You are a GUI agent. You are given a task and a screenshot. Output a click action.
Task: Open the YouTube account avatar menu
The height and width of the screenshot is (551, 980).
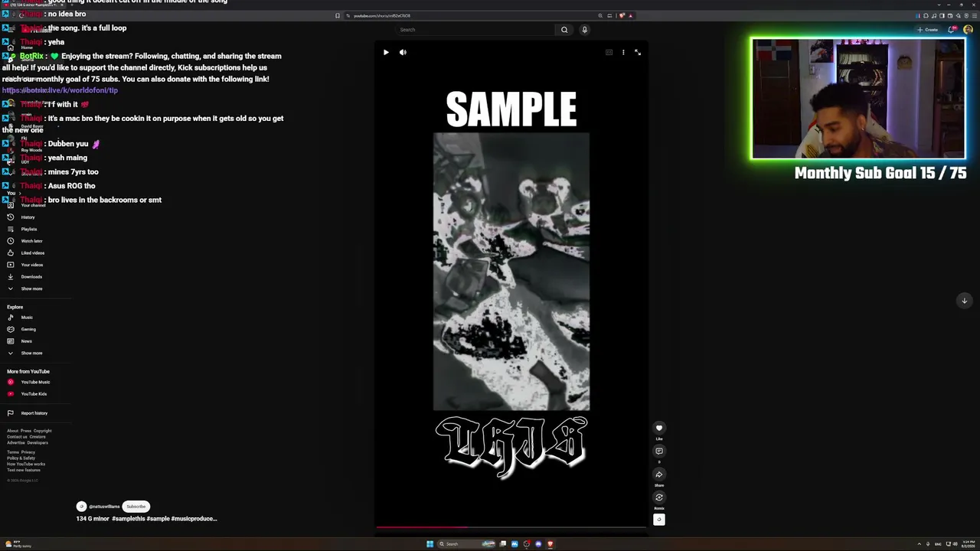[968, 30]
